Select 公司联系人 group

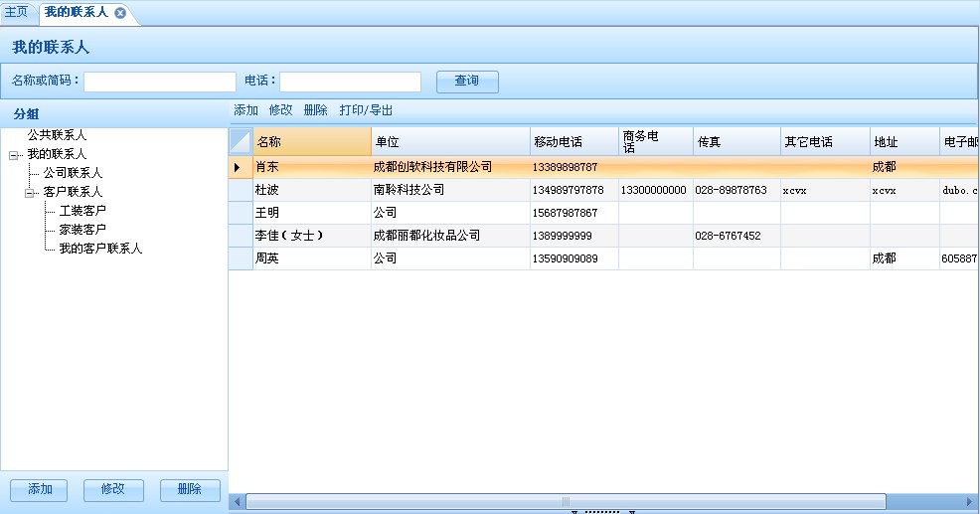(x=73, y=173)
